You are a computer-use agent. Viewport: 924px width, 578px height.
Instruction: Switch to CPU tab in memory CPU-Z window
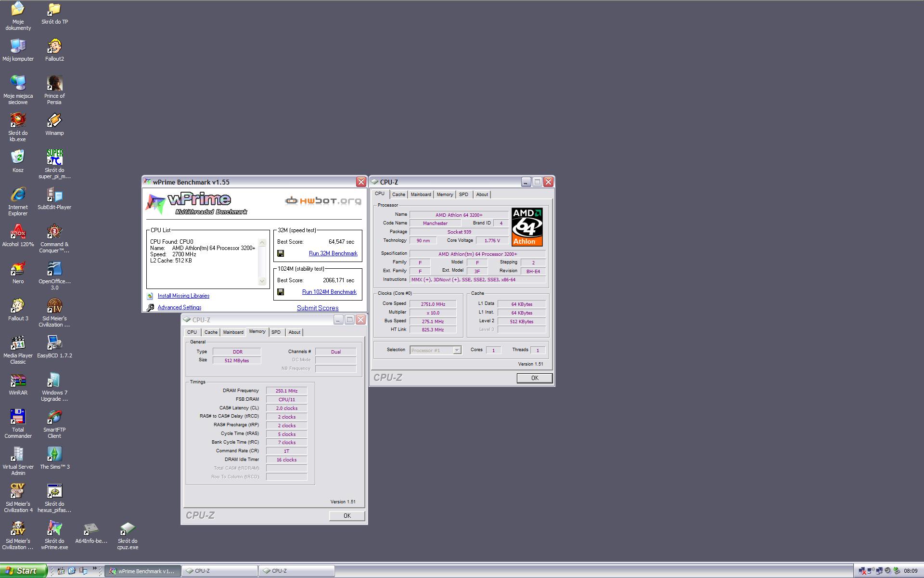point(192,332)
